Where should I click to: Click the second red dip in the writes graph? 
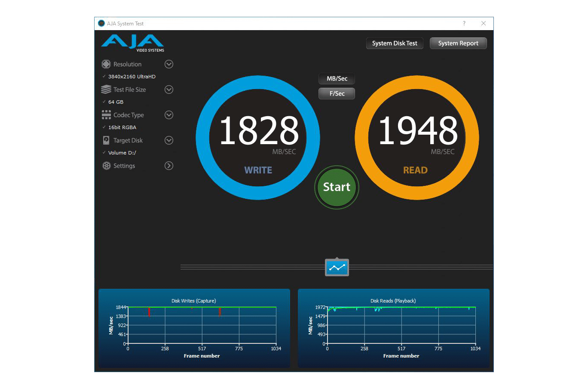pyautogui.click(x=220, y=312)
